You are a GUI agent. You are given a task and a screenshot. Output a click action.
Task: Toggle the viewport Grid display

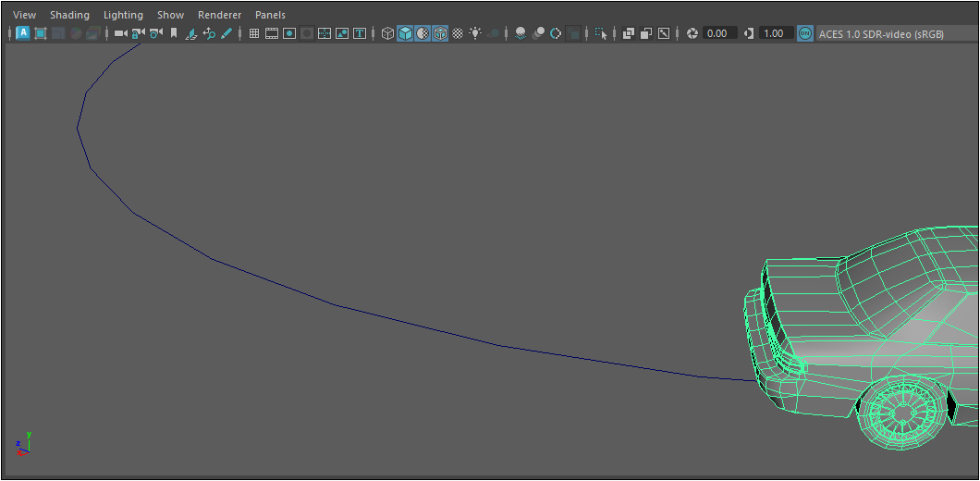coord(254,33)
